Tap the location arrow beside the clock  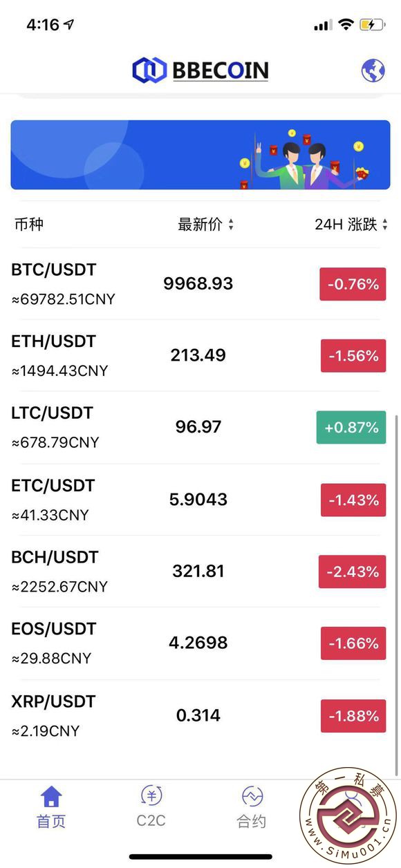pyautogui.click(x=68, y=24)
